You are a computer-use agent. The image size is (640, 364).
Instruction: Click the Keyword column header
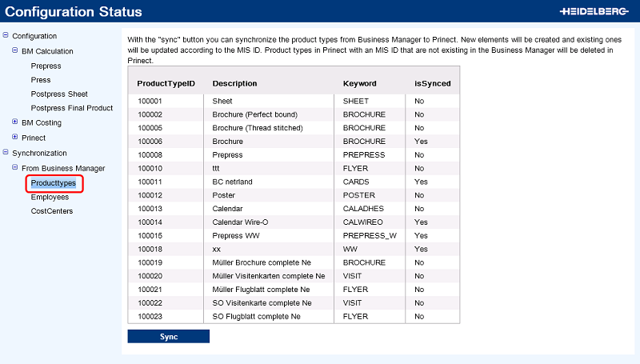[x=359, y=83]
